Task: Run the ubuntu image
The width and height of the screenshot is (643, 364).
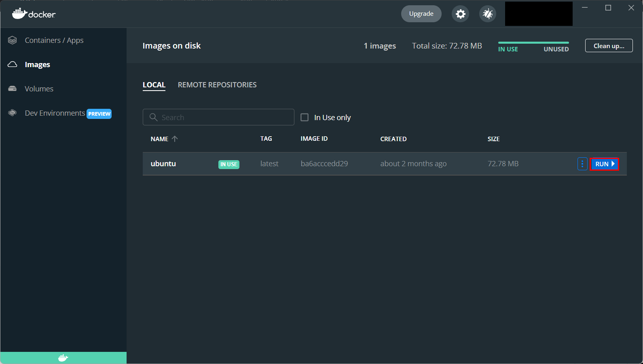Action: click(x=605, y=164)
